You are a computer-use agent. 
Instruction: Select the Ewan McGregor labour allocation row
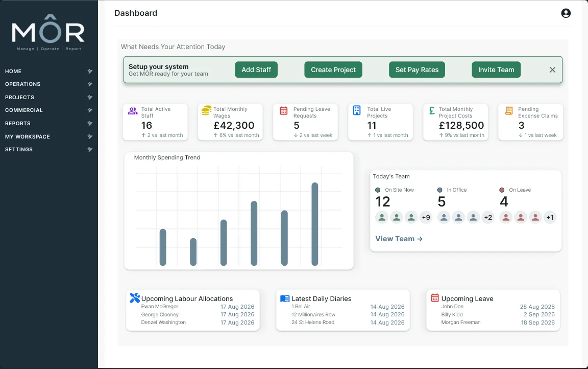198,307
